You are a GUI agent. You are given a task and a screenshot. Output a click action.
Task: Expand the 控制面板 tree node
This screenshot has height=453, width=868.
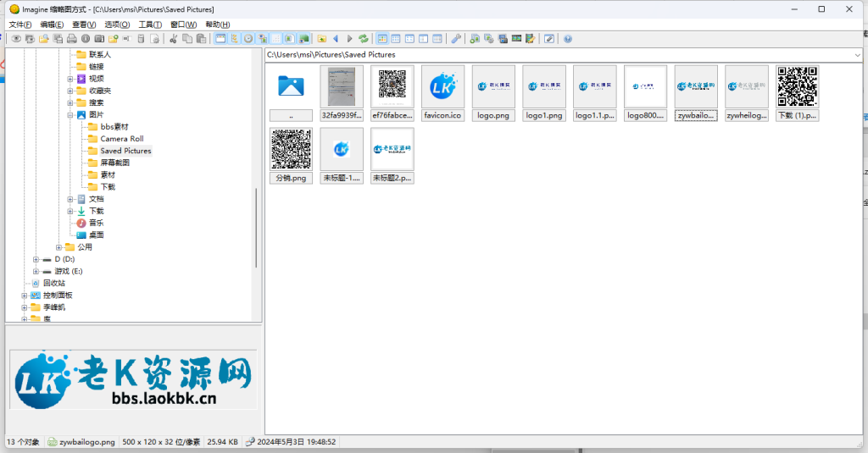click(x=25, y=296)
